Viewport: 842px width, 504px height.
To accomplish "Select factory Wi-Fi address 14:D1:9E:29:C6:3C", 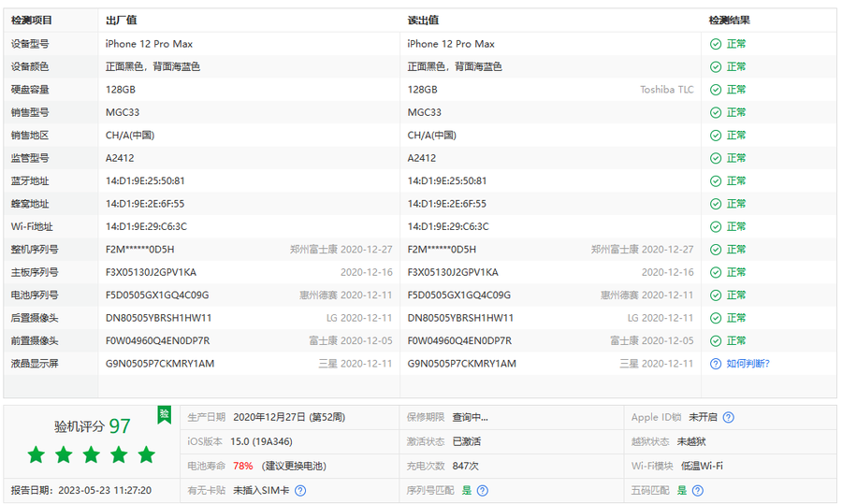I will pos(146,226).
